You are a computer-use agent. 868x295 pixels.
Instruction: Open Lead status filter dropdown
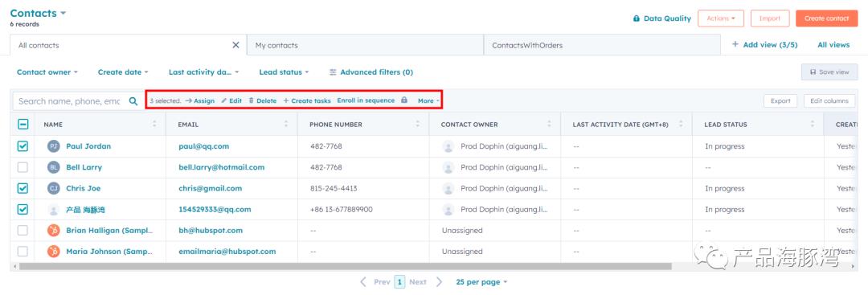[x=284, y=72]
